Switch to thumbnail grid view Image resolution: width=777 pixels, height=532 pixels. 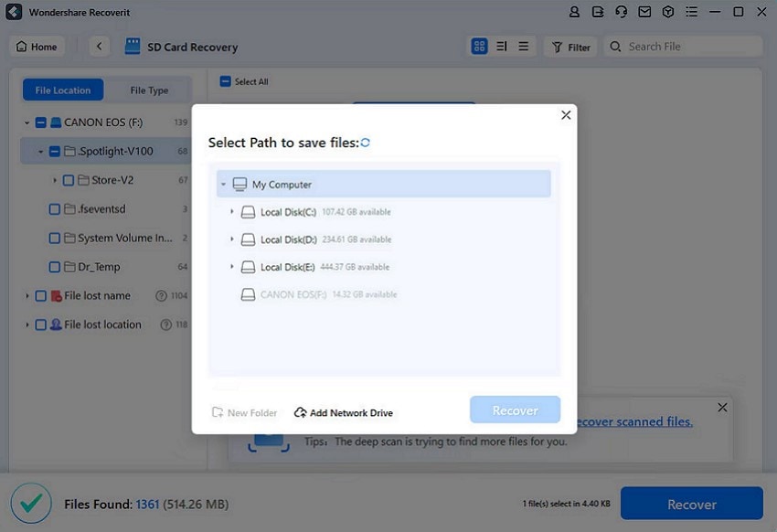(479, 47)
